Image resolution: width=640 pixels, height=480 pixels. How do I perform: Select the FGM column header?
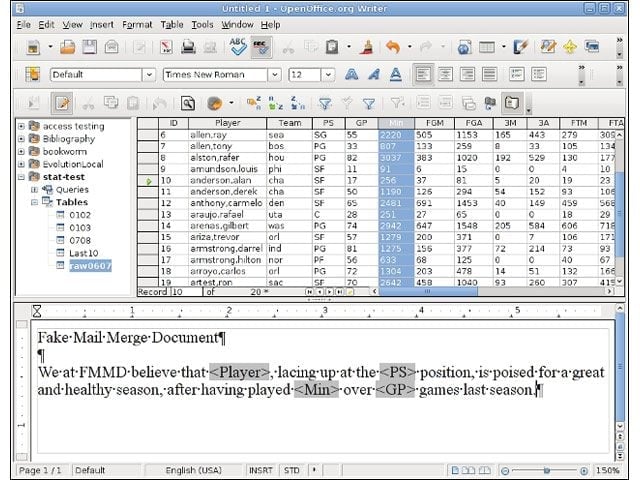[434, 123]
